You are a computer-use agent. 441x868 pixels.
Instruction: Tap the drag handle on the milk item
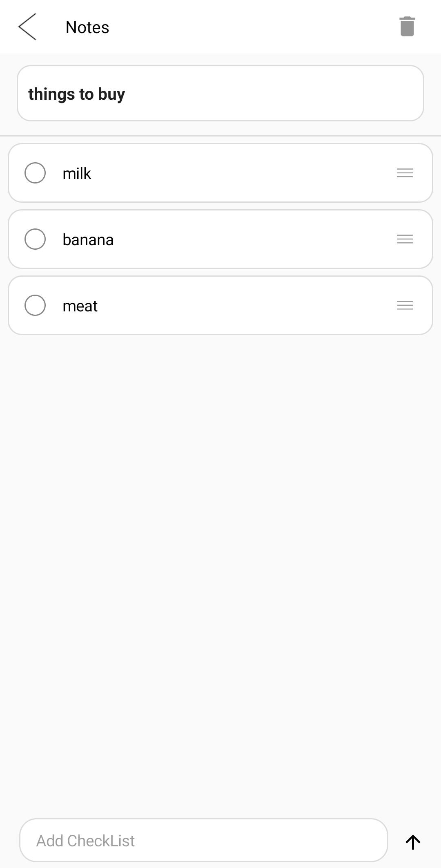[x=405, y=173]
